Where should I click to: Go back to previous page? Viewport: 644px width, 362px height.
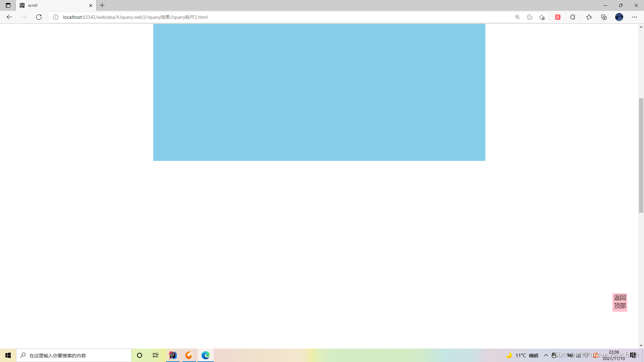pos(9,17)
